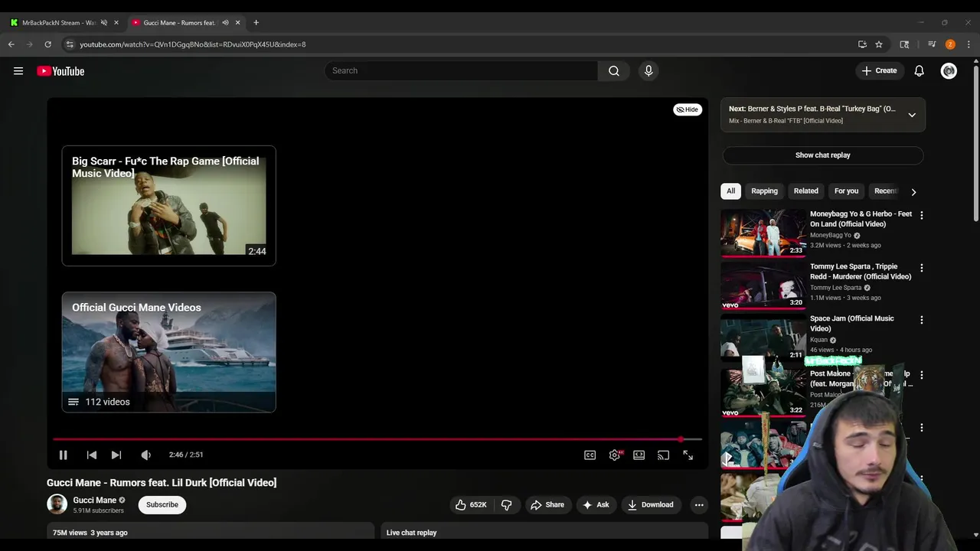980x551 pixels.
Task: Expand the Next up playlist panel
Action: 912,115
